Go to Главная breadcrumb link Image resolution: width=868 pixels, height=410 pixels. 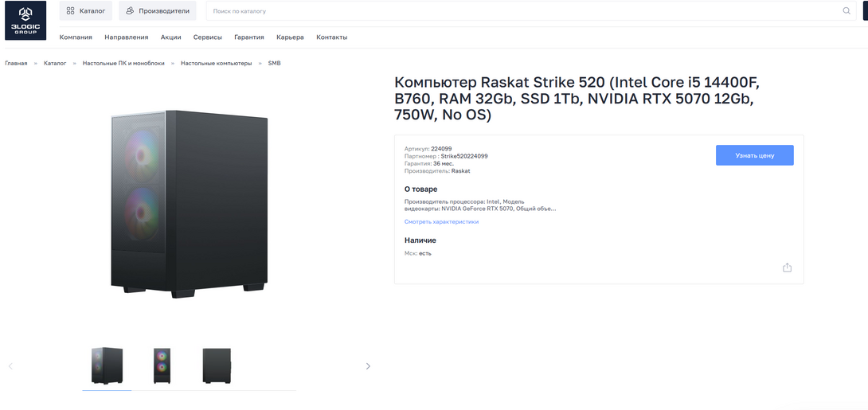[x=16, y=63]
